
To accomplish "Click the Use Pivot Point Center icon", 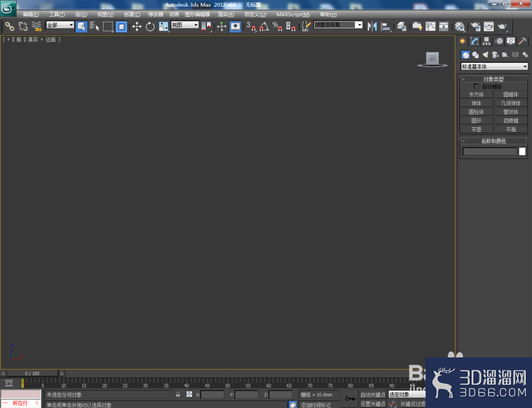I will point(206,26).
